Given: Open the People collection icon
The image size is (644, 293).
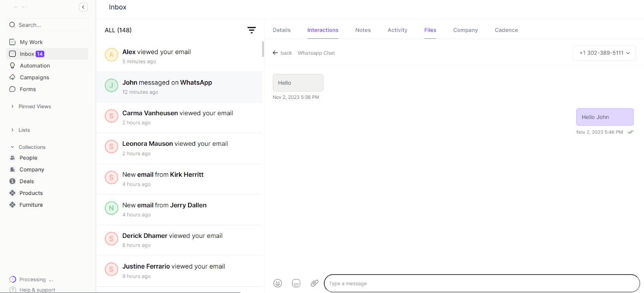Looking at the screenshot, I should (13, 158).
